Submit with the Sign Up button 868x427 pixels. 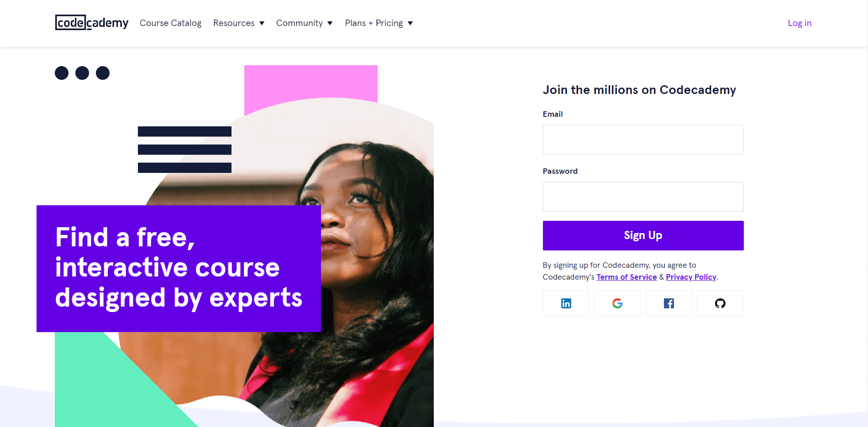pyautogui.click(x=643, y=235)
